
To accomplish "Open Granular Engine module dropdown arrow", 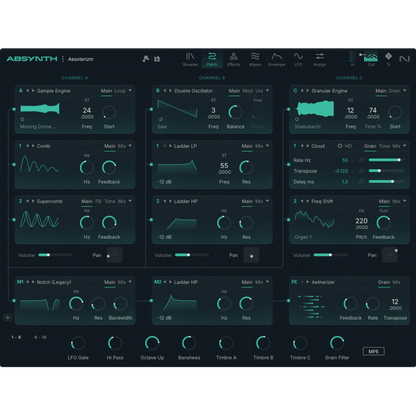I will tap(405, 90).
